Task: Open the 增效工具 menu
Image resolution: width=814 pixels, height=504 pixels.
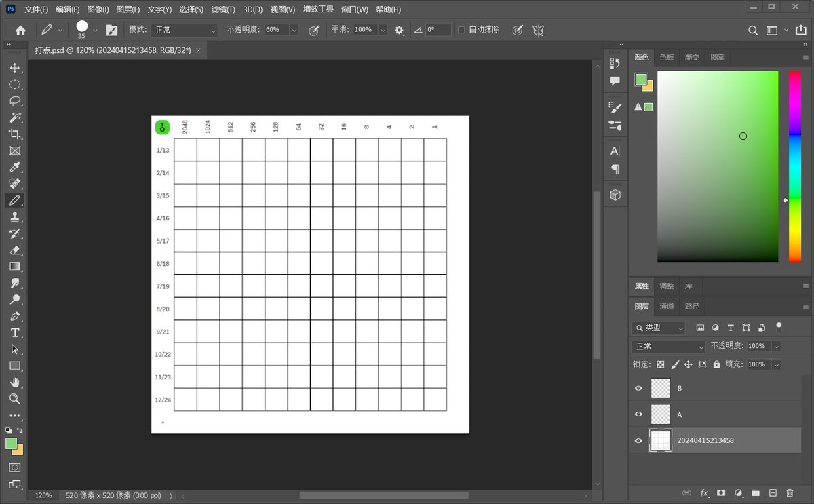Action: 318,9
